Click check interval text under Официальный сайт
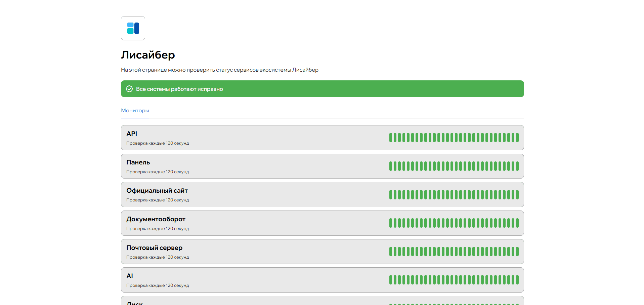 click(158, 200)
